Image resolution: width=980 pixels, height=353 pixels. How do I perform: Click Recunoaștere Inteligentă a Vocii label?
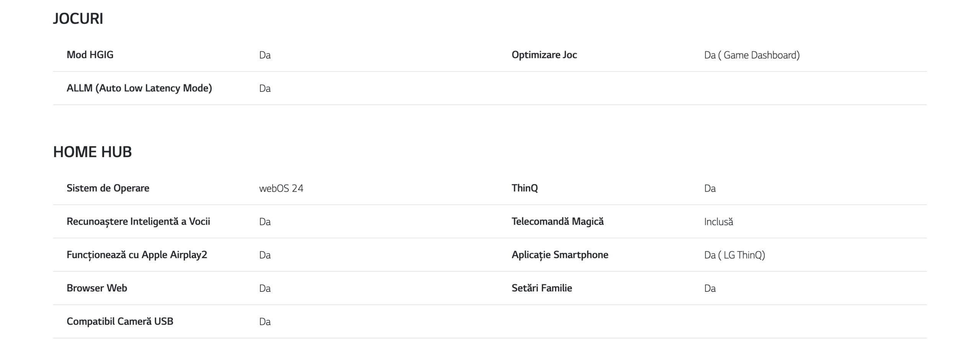(x=138, y=221)
